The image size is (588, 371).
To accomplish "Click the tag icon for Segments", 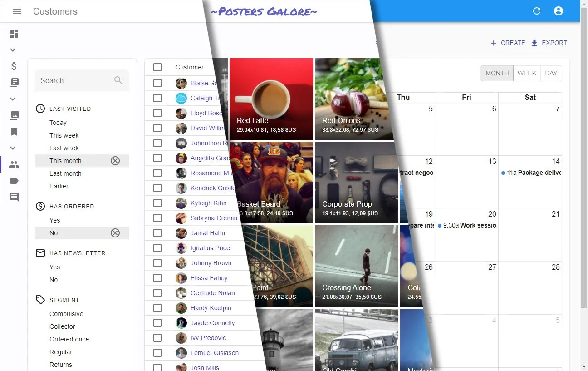I will (14, 181).
